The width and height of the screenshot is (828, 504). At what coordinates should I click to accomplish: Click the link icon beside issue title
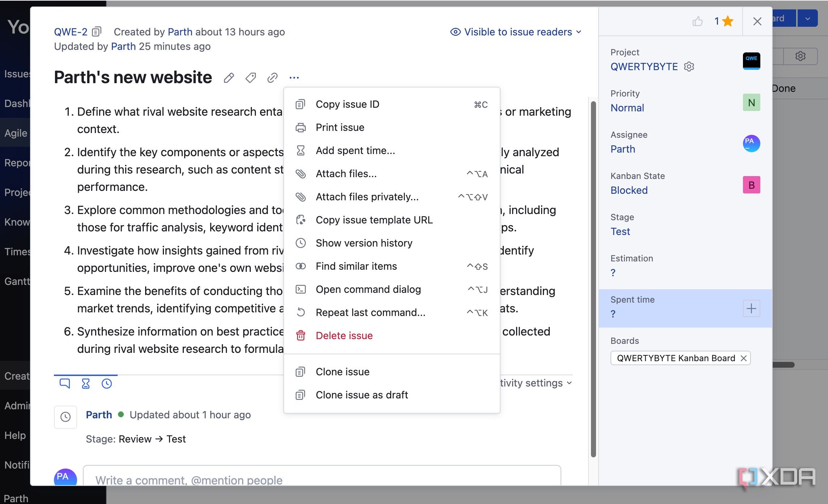tap(272, 78)
